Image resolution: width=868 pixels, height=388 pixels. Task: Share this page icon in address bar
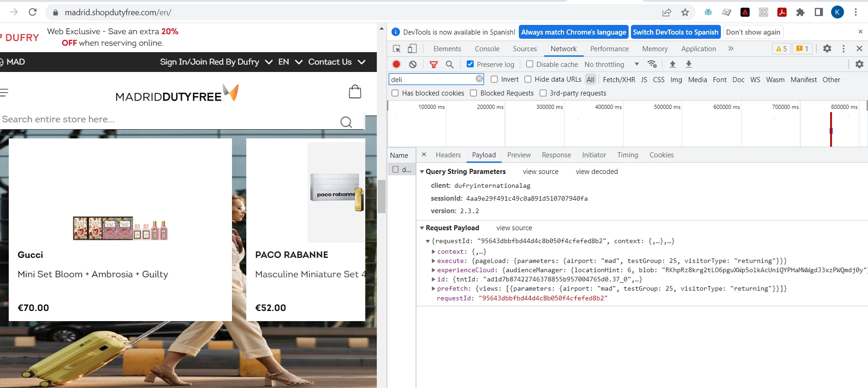pyautogui.click(x=667, y=12)
